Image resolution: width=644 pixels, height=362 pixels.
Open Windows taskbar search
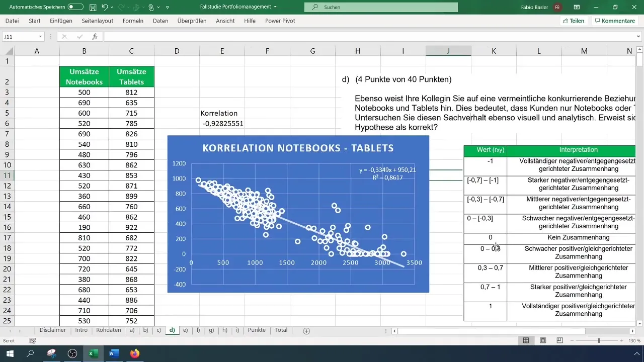tap(30, 353)
